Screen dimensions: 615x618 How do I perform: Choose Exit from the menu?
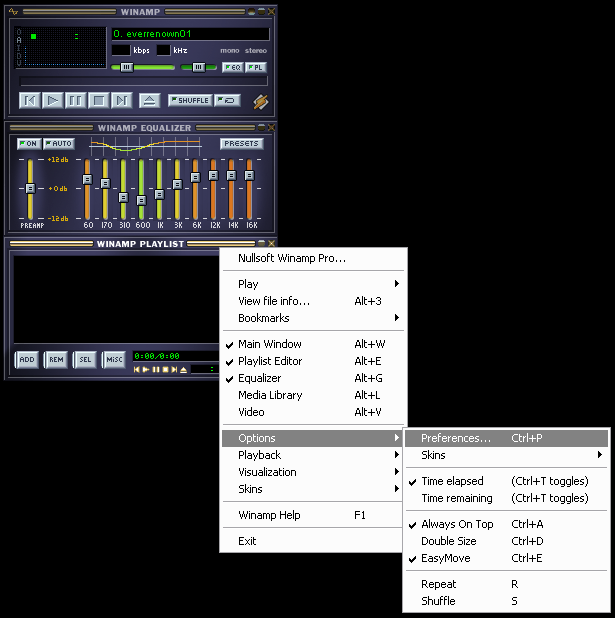coord(313,541)
